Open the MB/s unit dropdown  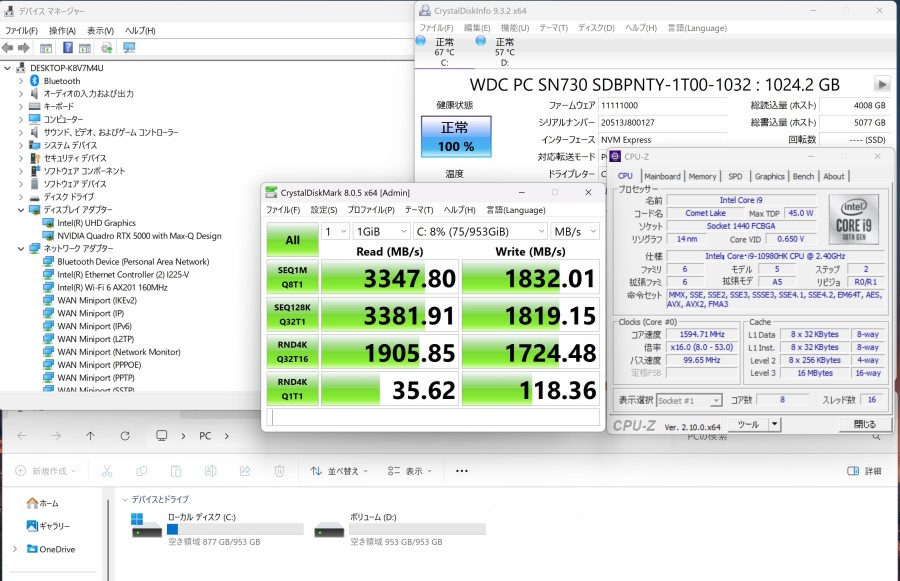pos(575,231)
